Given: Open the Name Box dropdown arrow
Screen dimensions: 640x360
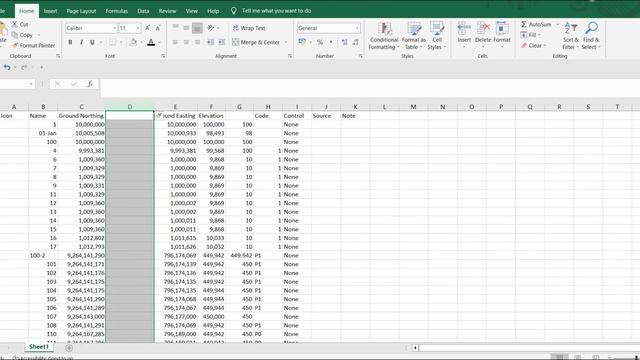Looking at the screenshot, I should click(31, 84).
